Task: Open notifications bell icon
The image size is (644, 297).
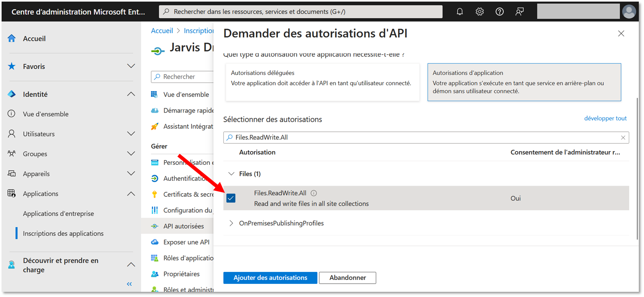Action: pyautogui.click(x=460, y=12)
